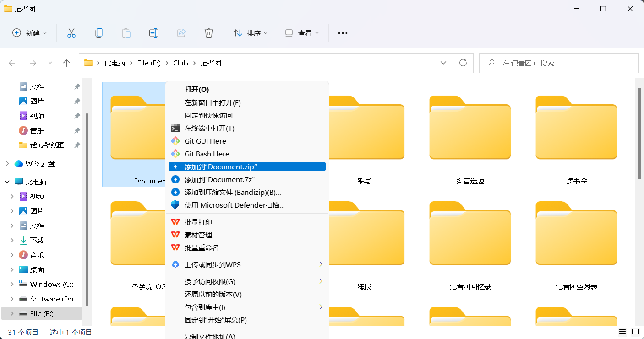Click the 31 个项目 status bar text
The image size is (644, 339).
tap(23, 333)
